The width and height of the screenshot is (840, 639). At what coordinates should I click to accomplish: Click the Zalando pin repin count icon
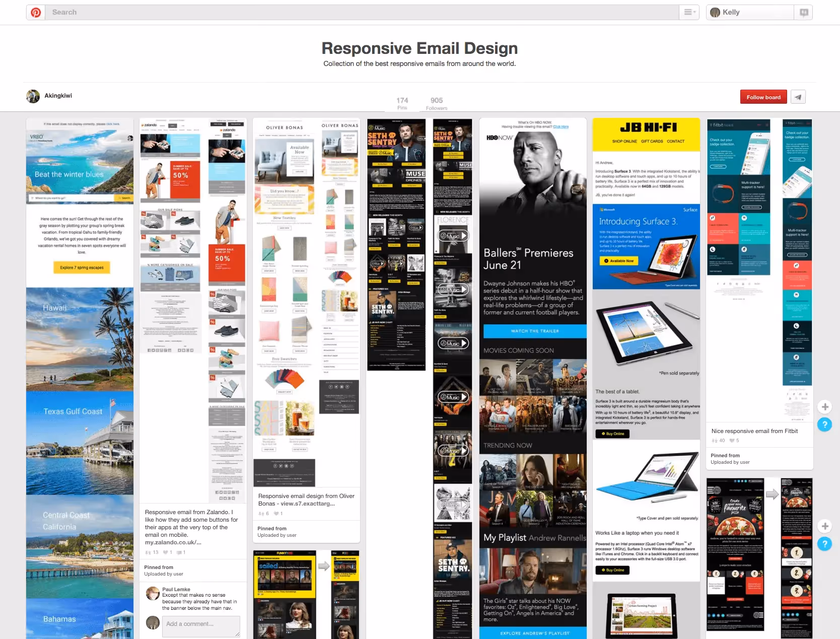(x=148, y=552)
